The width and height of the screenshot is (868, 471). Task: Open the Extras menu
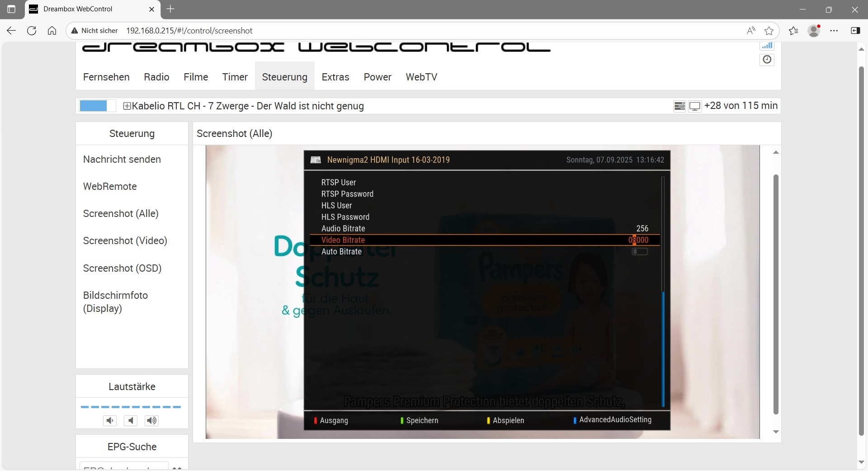tap(335, 77)
